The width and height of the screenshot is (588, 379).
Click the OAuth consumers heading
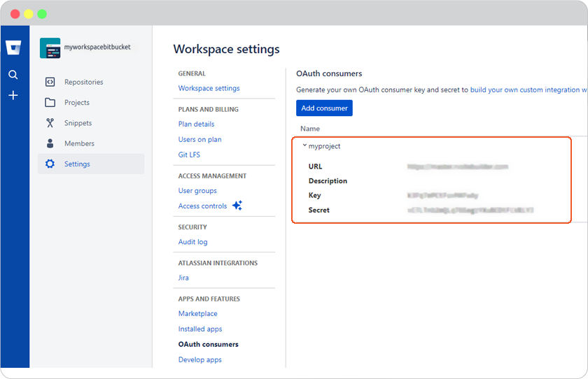(x=329, y=73)
